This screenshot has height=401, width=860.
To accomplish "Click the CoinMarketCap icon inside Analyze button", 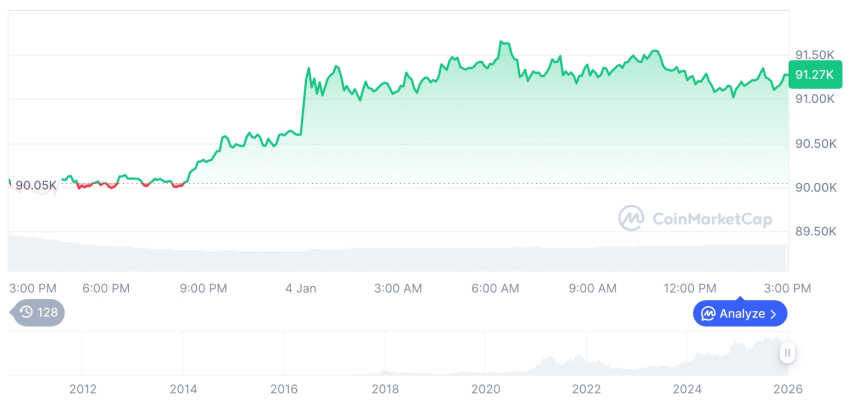I will click(x=708, y=314).
